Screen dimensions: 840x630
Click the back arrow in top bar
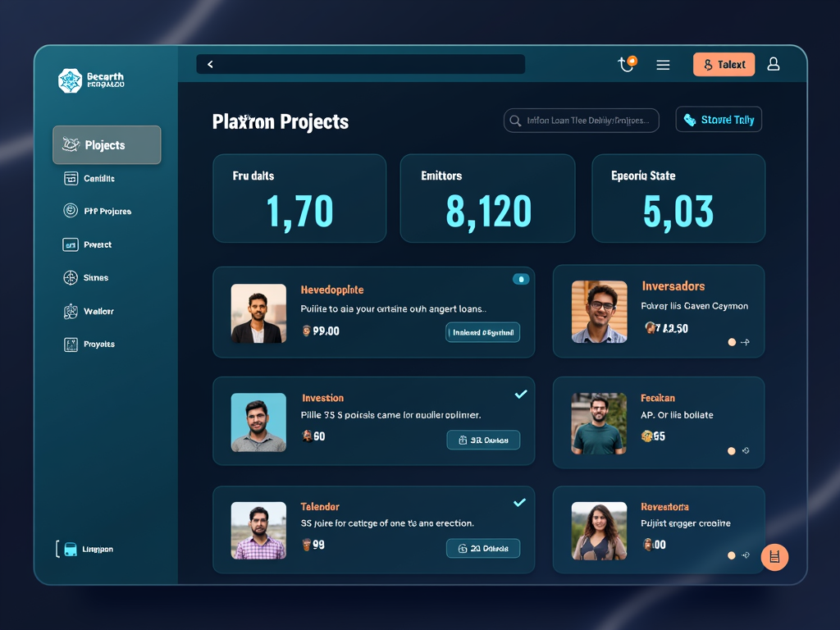tap(211, 64)
